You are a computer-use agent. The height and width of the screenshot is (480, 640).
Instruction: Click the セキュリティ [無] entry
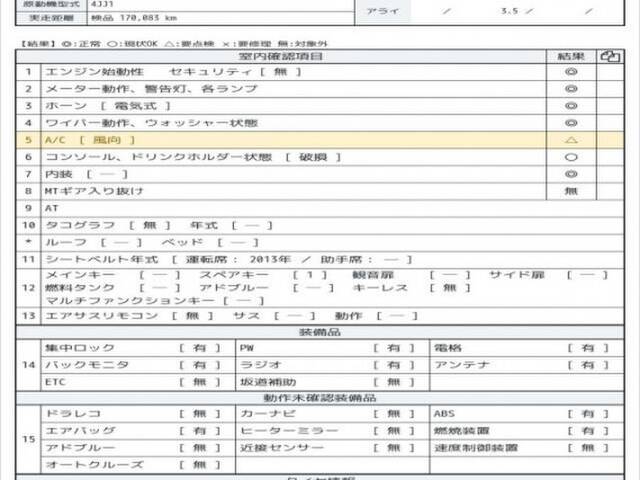click(x=235, y=72)
